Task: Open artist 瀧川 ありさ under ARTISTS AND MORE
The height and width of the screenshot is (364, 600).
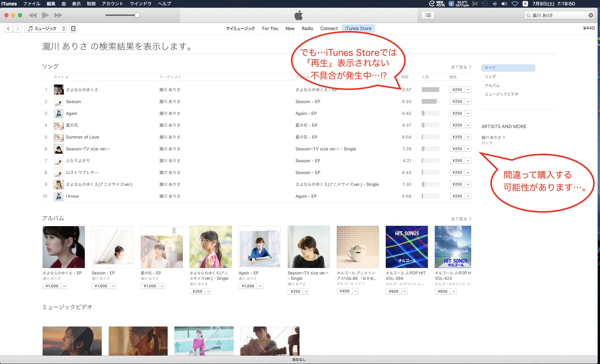Action: tap(493, 138)
